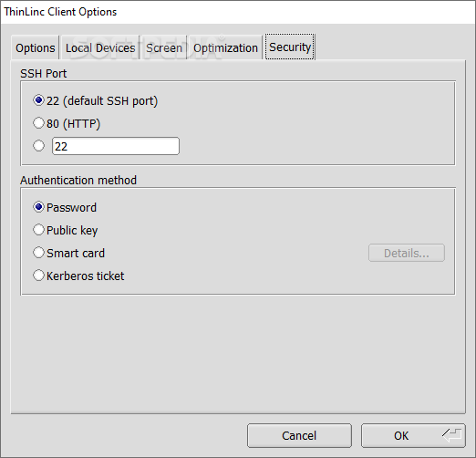The width and height of the screenshot is (476, 458).
Task: Go to the Screen tab
Action: pos(164,47)
